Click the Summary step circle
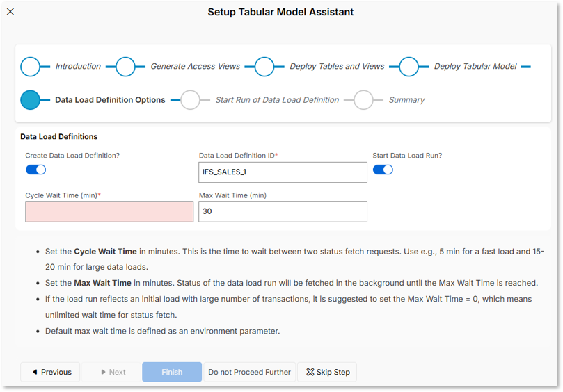The image size is (563, 392). pyautogui.click(x=363, y=99)
